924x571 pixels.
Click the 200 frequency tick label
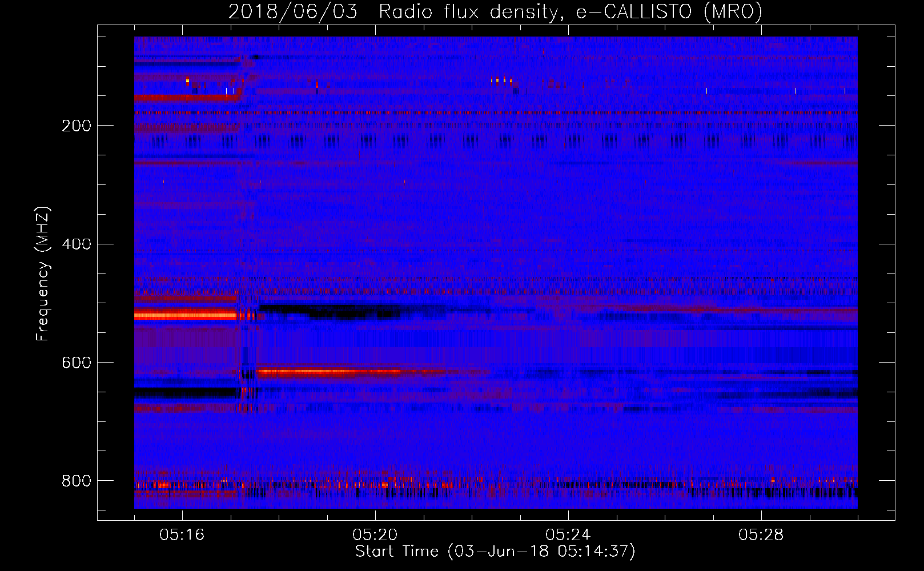point(77,126)
